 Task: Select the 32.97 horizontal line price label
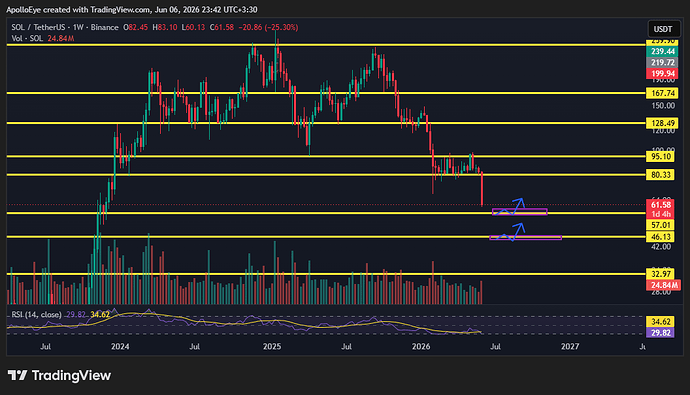pyautogui.click(x=661, y=274)
